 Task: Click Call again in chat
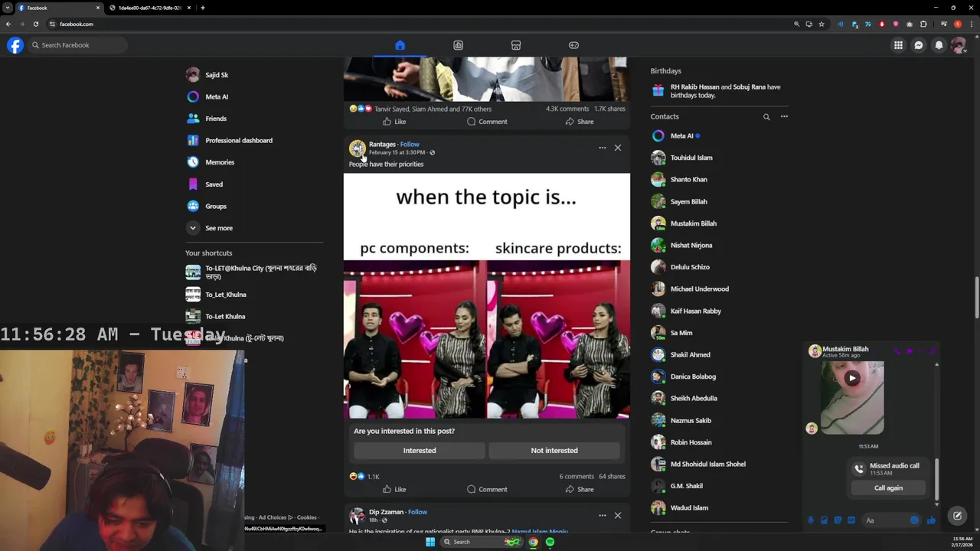tap(888, 488)
